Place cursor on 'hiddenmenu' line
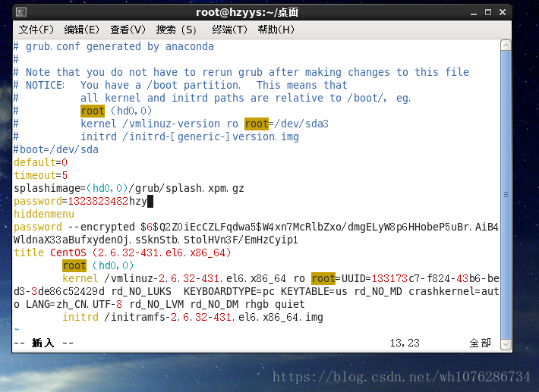This screenshot has height=392, width=539. [44, 214]
